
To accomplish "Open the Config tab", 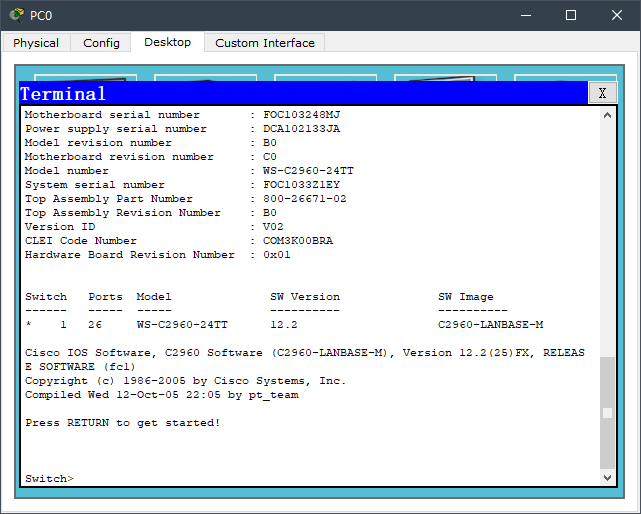I will coord(101,43).
